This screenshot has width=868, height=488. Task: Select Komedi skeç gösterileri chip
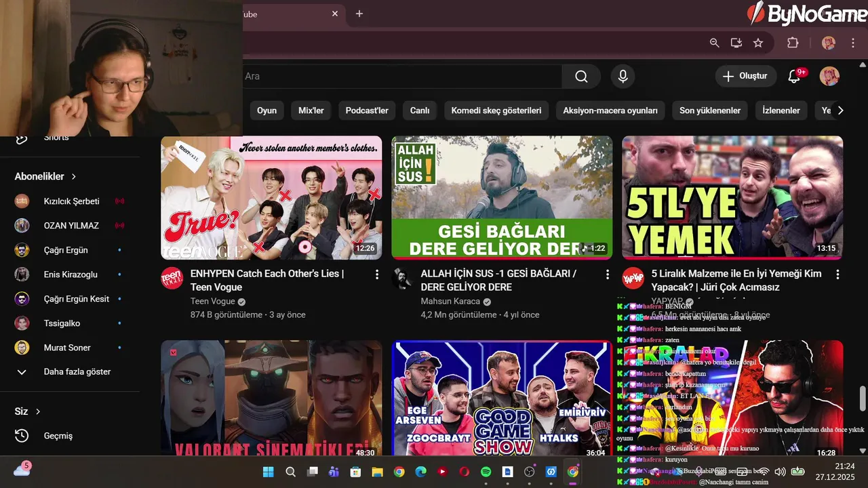pos(496,110)
